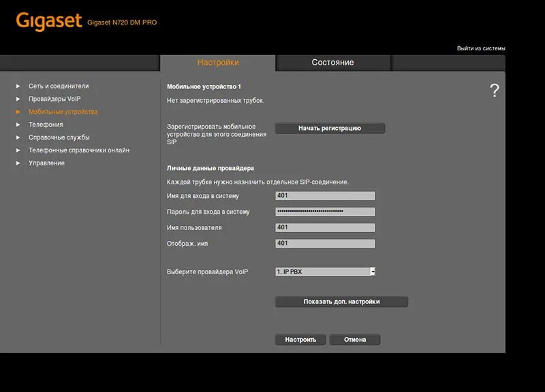Expand arrow next to Сеть и соединители
The width and height of the screenshot is (545, 392).
[18, 86]
